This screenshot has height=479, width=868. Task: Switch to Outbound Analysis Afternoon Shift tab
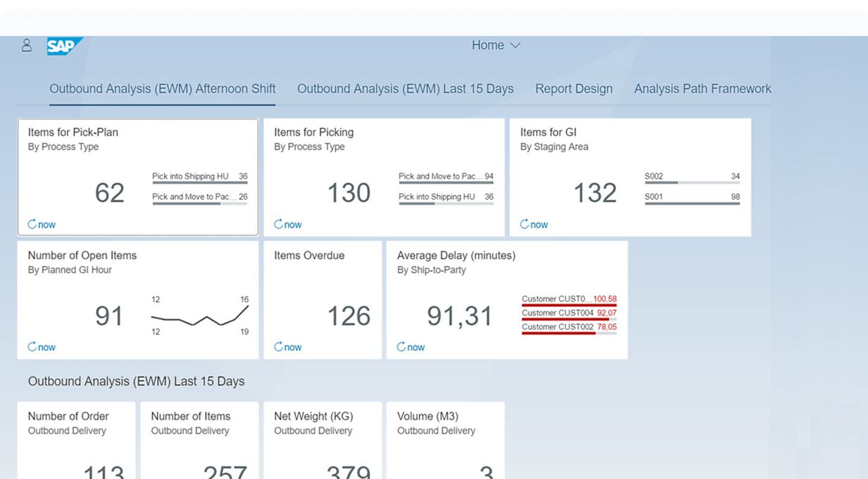point(162,89)
